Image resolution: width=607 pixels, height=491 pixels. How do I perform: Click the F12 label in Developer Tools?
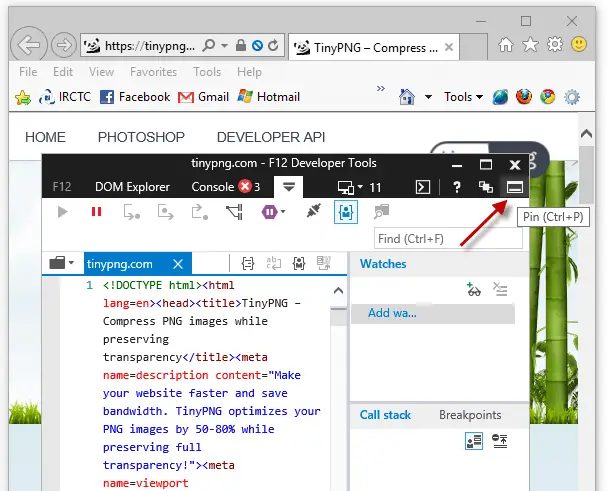point(62,187)
